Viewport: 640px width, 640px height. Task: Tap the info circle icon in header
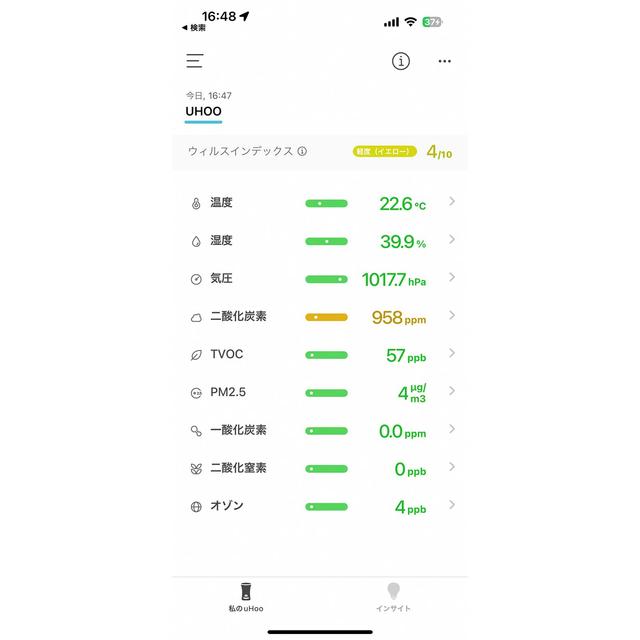400,61
